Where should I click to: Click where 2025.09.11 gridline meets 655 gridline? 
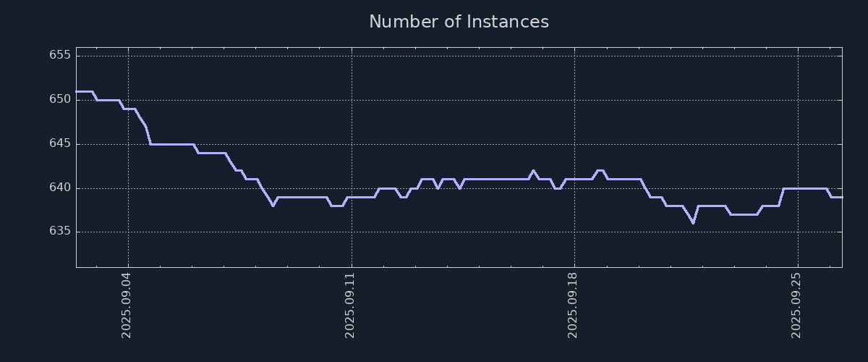(x=352, y=56)
